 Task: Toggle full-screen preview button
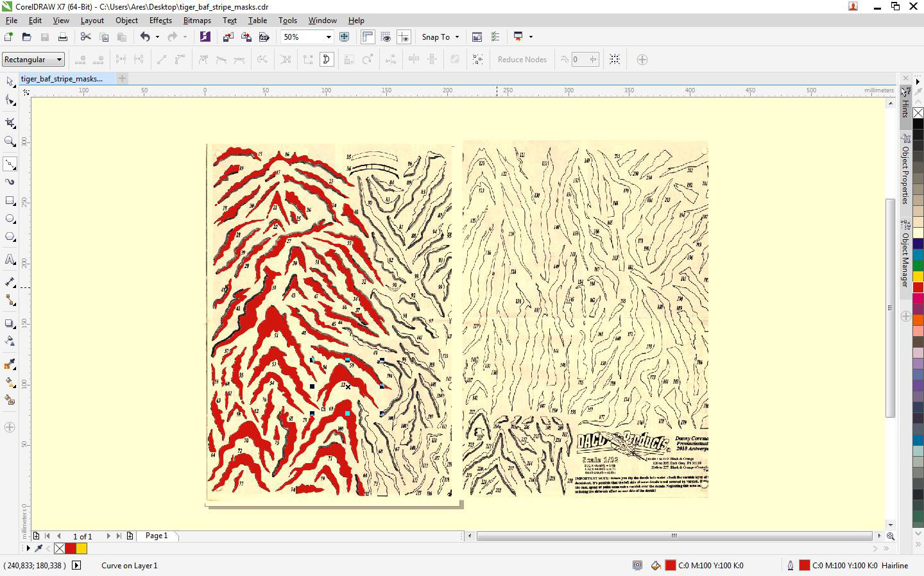tap(345, 37)
